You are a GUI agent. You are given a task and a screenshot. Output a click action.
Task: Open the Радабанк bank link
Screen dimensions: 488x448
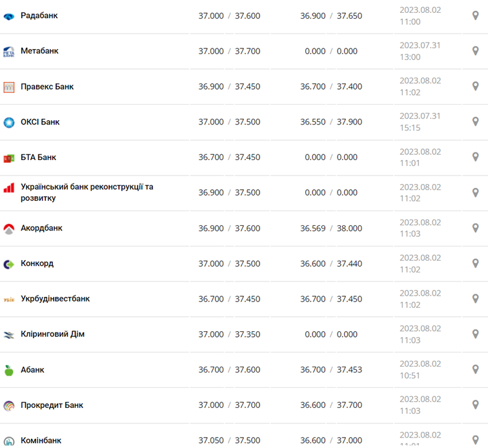[39, 15]
